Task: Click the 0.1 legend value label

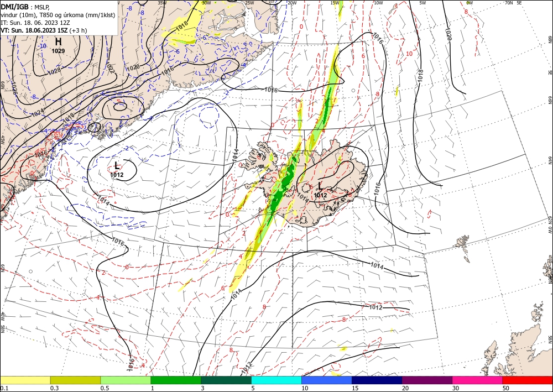Action: point(4,388)
